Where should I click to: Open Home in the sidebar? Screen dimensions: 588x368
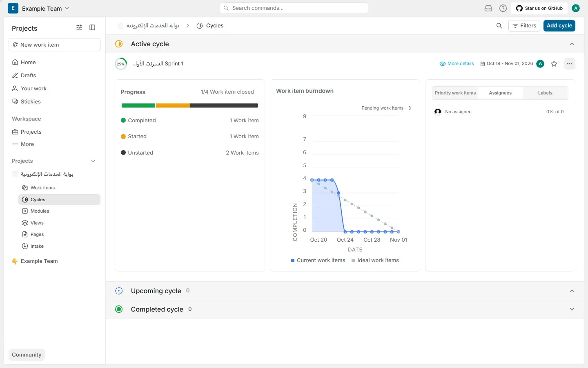(54, 62)
